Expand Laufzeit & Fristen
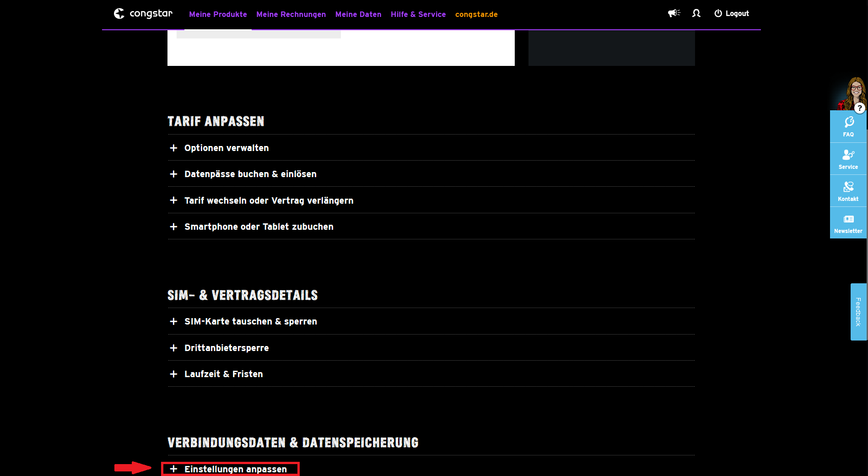 [x=223, y=374]
